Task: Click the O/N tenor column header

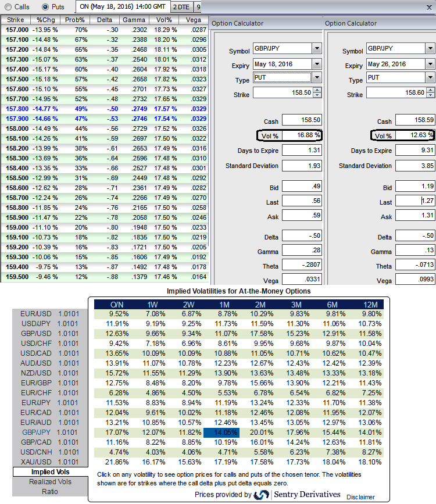Action: pos(117,305)
